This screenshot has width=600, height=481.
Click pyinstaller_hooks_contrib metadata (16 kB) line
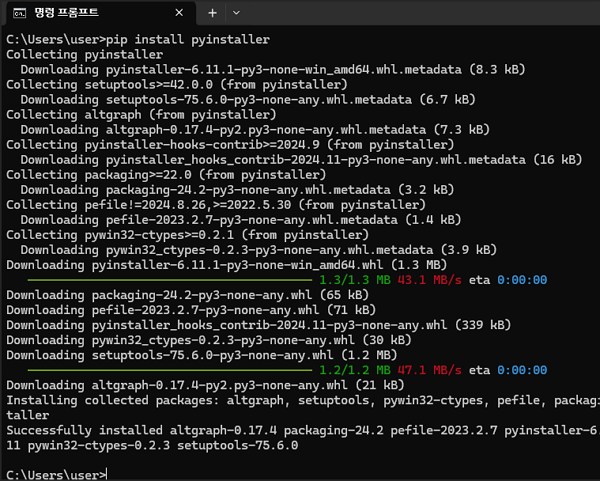302,160
